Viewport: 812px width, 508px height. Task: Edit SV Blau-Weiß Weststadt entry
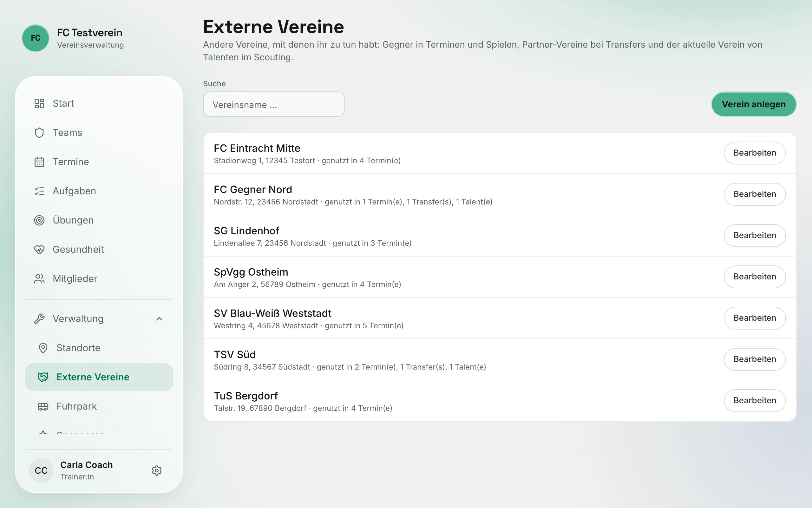pyautogui.click(x=755, y=318)
